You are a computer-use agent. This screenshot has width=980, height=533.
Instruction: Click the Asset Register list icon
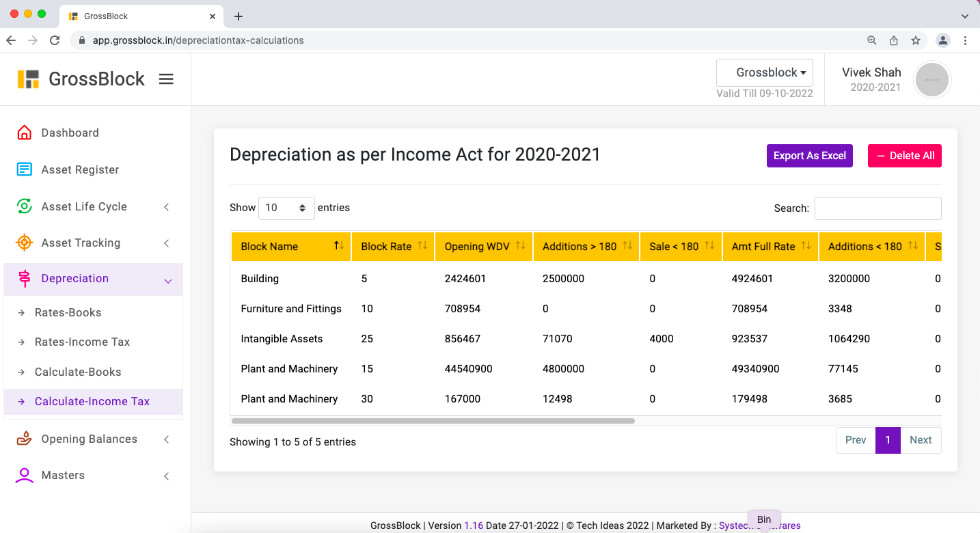tap(25, 169)
